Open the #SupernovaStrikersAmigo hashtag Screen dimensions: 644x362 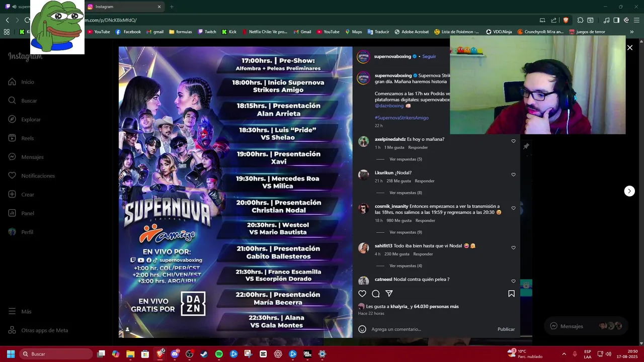401,118
